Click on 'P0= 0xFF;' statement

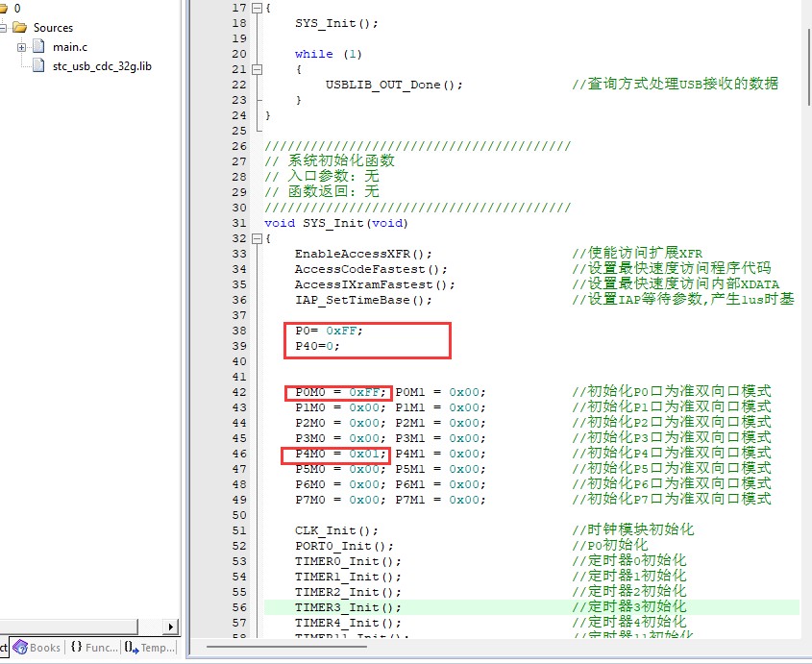(330, 331)
